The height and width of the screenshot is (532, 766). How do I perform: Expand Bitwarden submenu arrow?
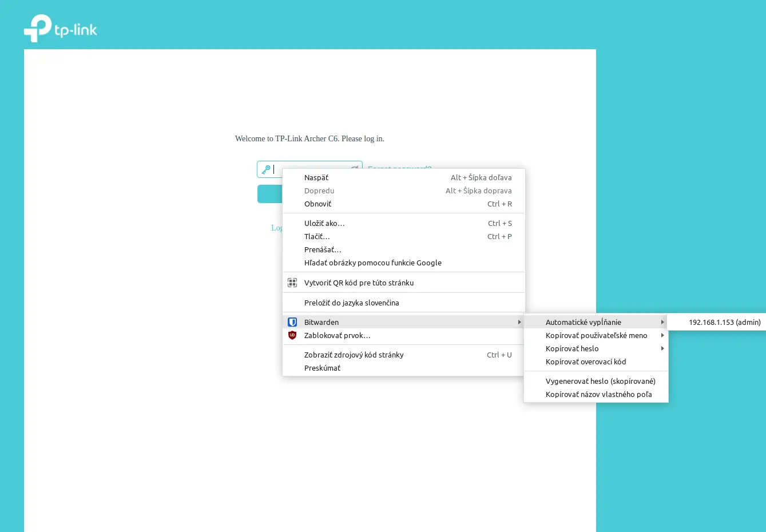pos(519,322)
